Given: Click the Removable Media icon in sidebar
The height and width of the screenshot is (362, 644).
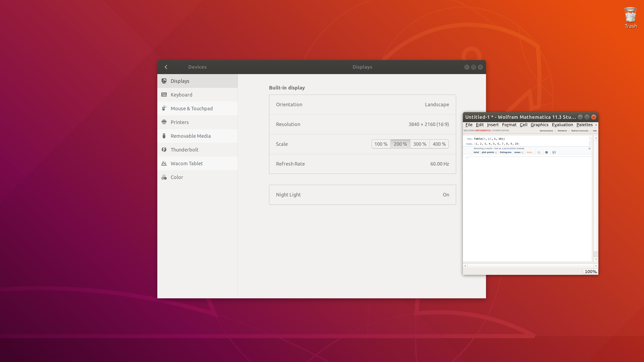Looking at the screenshot, I should 164,136.
